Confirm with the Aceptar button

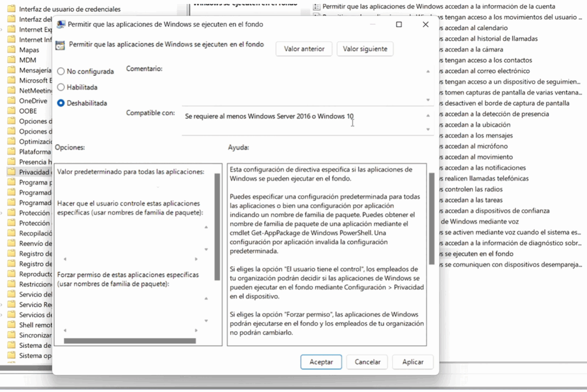coord(321,362)
